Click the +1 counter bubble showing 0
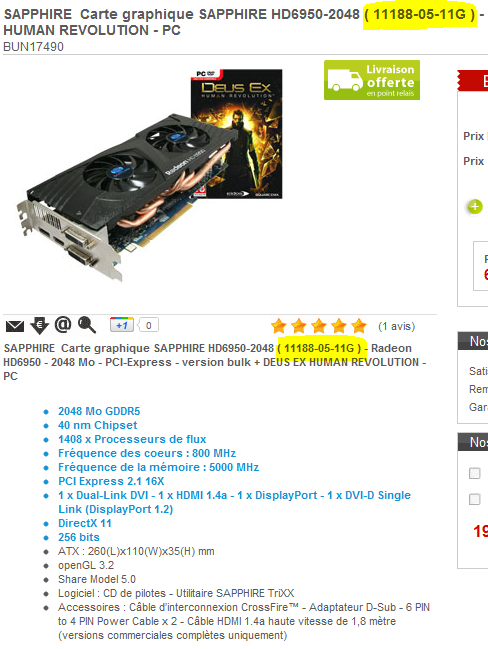 click(148, 325)
